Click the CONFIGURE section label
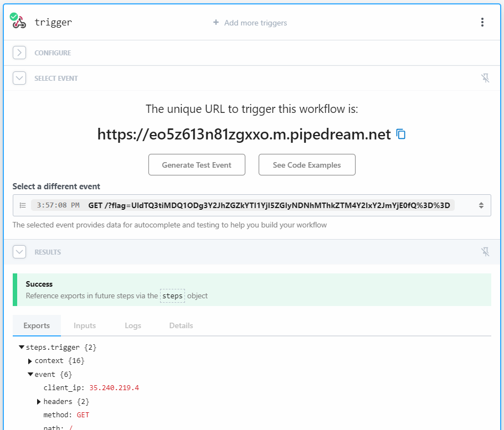 (53, 53)
